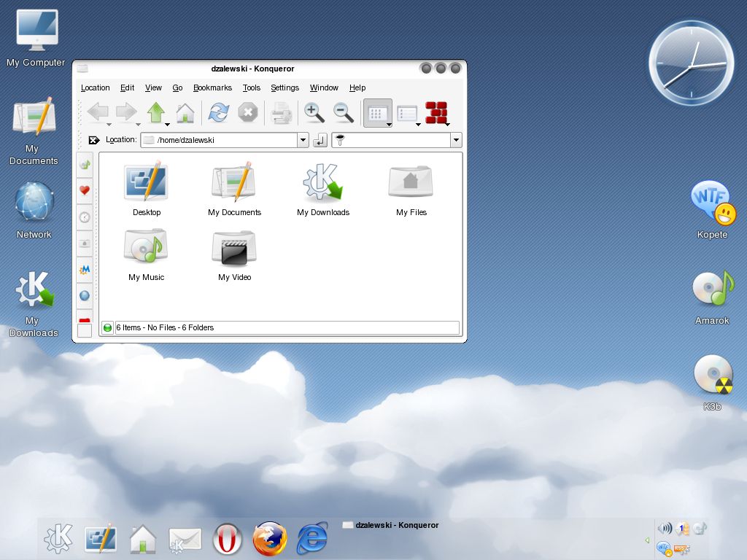
Task: Open the Edit menu
Action: (x=127, y=87)
